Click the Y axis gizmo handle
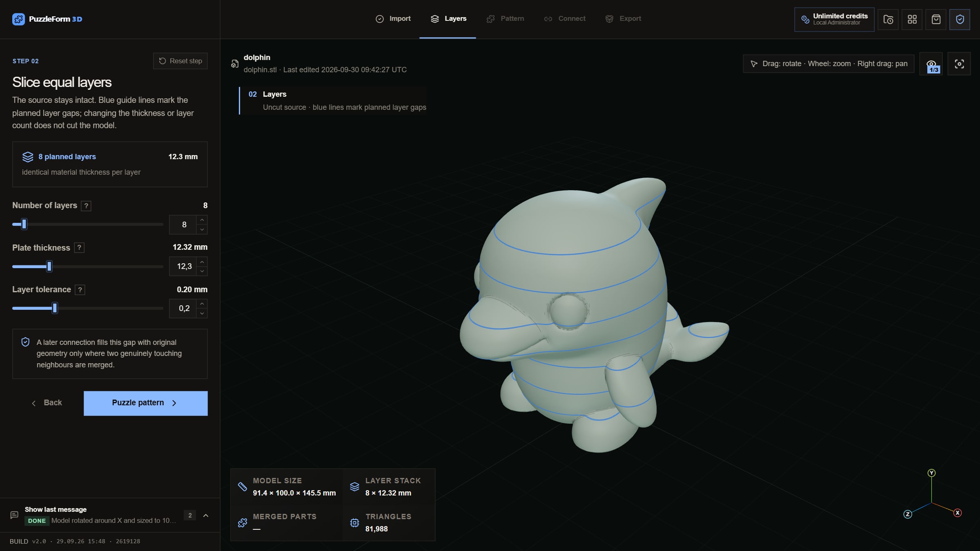 (x=931, y=473)
